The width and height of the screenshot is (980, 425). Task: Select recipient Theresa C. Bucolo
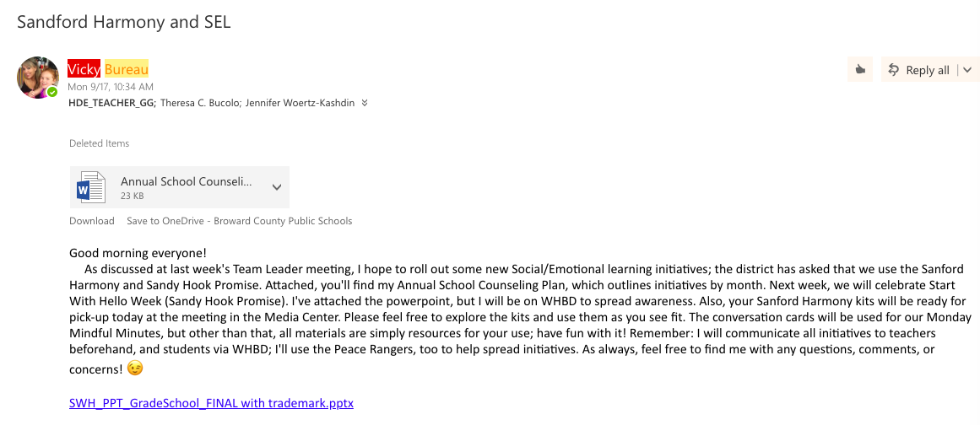197,103
